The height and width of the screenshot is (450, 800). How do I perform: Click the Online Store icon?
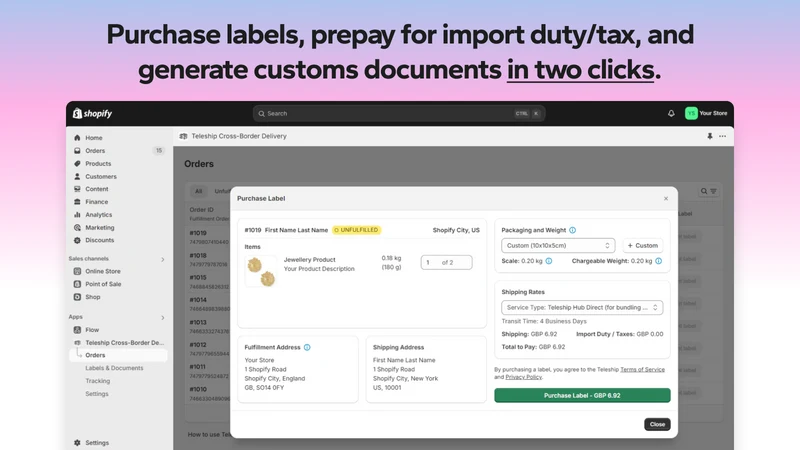tap(77, 271)
